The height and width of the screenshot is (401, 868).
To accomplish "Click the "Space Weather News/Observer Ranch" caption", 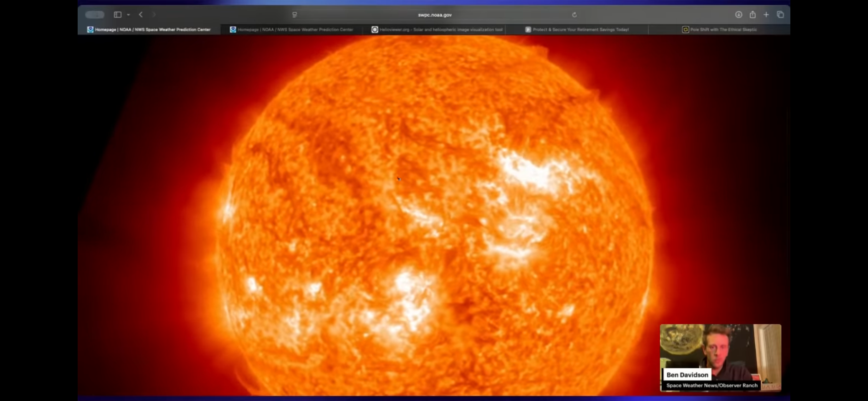I will 712,386.
